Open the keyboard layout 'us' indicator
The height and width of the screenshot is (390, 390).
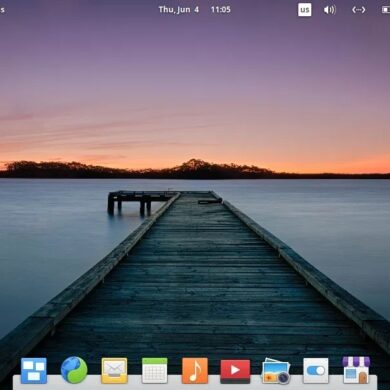point(305,10)
